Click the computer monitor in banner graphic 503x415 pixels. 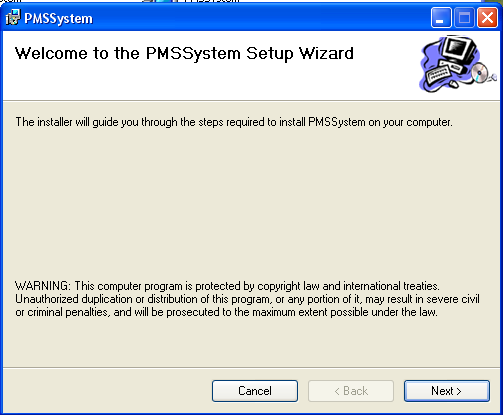(x=458, y=50)
